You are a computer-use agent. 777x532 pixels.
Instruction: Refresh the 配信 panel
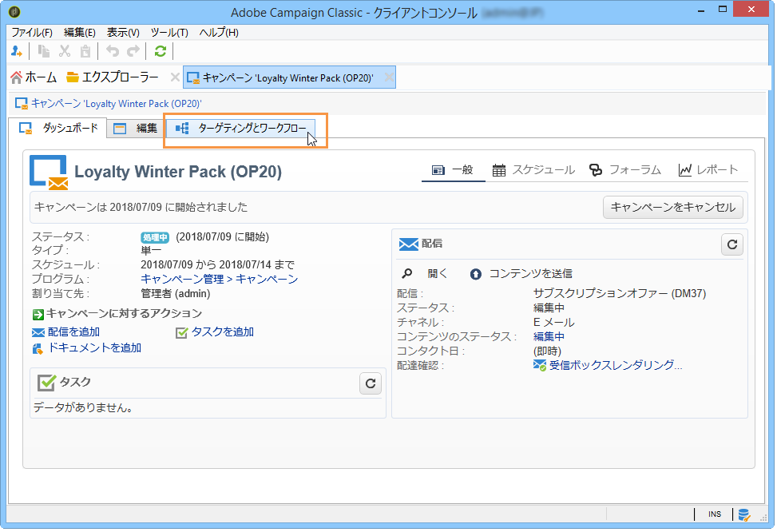[732, 244]
